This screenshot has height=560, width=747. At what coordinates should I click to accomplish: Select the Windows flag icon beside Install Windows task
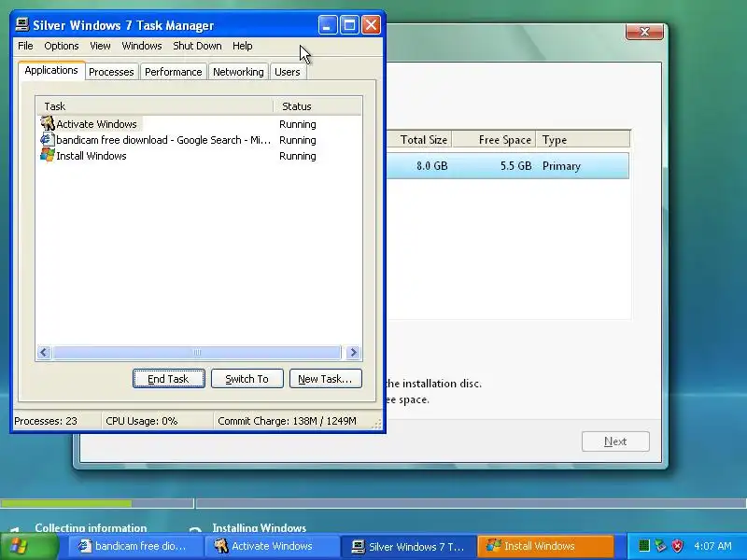pos(48,155)
